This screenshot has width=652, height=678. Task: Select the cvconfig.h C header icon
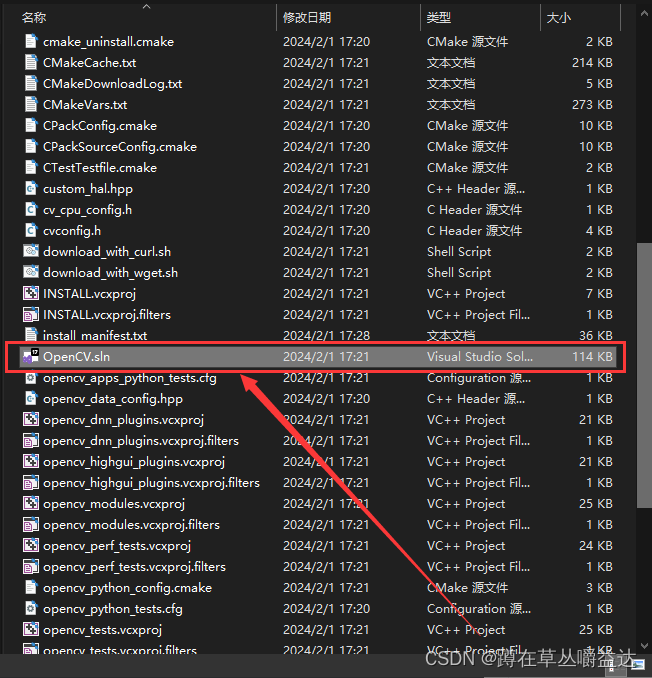tap(31, 230)
